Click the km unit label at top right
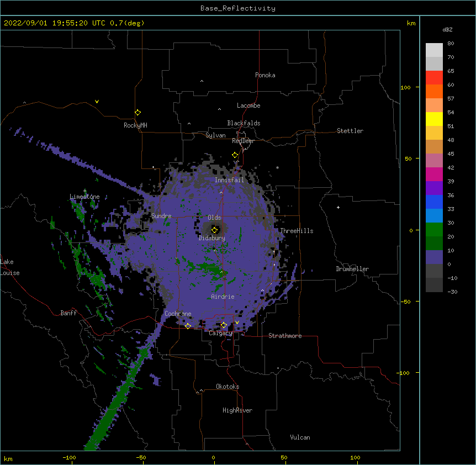476x465 pixels. click(411, 23)
